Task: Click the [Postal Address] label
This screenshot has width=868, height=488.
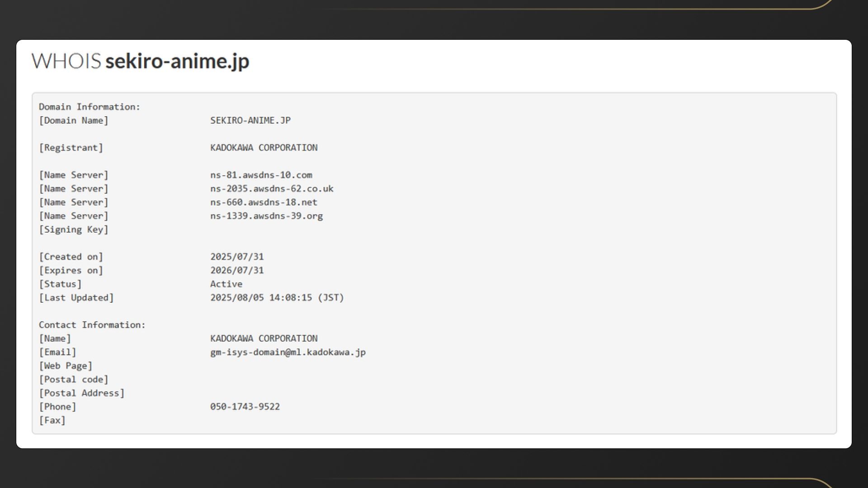Action: (x=81, y=393)
